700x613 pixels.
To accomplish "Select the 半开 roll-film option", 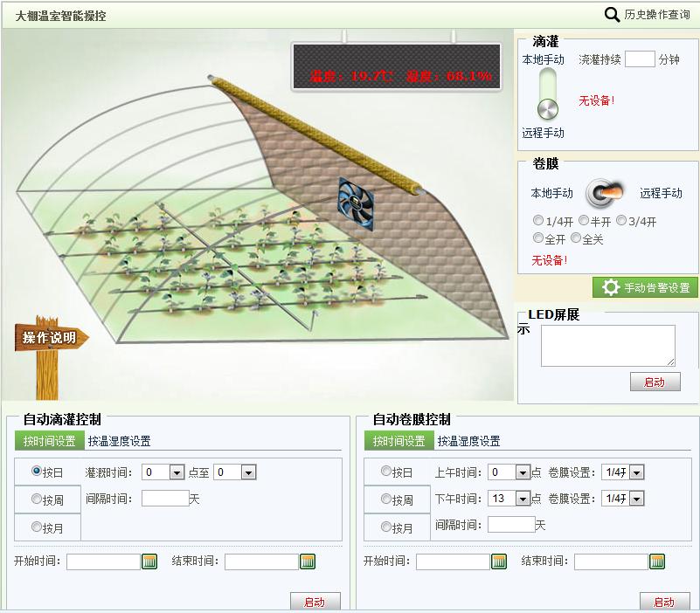I will (583, 220).
